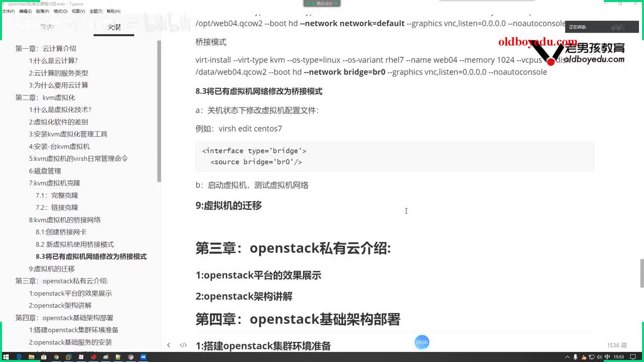Show hidden system tray icons
Image resolution: width=644 pixels, height=362 pixels.
click(568, 356)
